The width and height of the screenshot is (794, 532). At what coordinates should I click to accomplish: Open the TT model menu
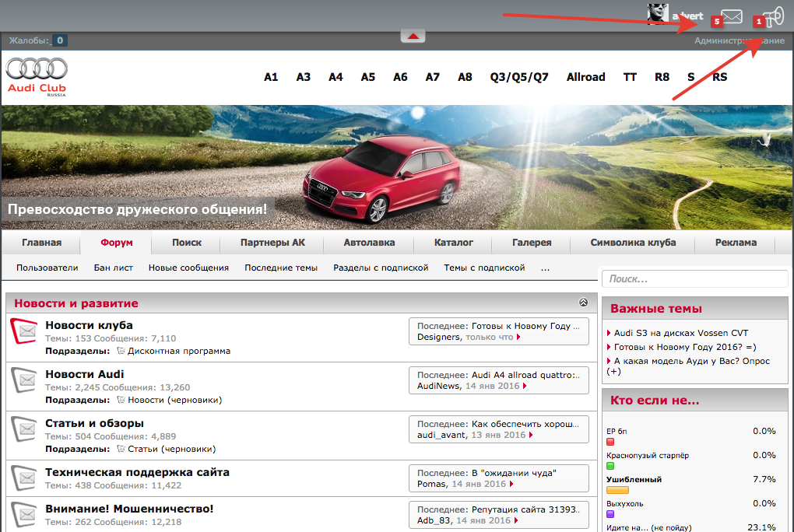(630, 77)
